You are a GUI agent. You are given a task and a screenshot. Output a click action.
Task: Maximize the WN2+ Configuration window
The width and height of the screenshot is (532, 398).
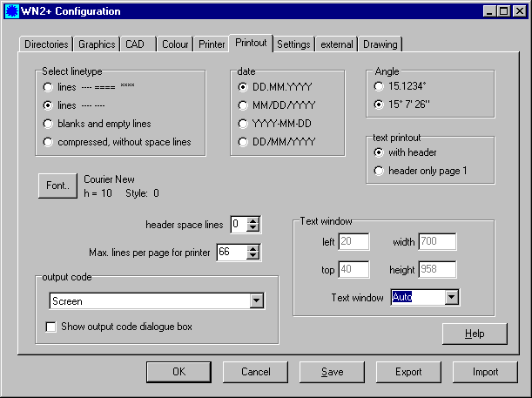(x=503, y=11)
